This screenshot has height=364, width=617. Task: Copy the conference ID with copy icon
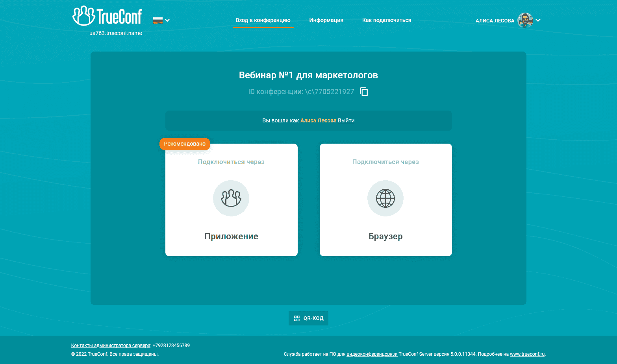click(364, 92)
